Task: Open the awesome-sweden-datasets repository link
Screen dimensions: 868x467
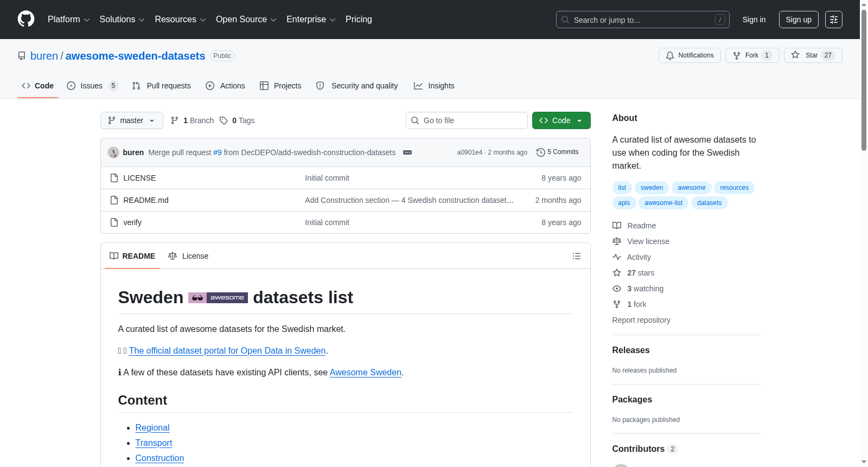Action: click(135, 56)
